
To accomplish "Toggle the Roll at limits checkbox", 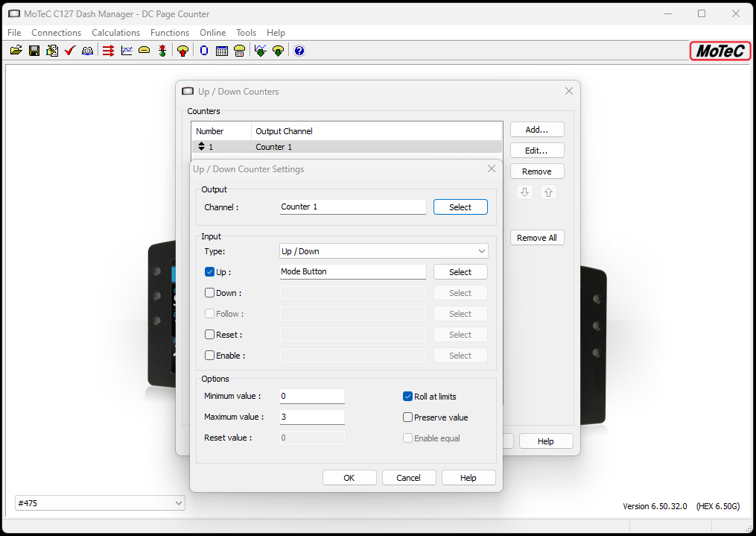I will point(407,397).
